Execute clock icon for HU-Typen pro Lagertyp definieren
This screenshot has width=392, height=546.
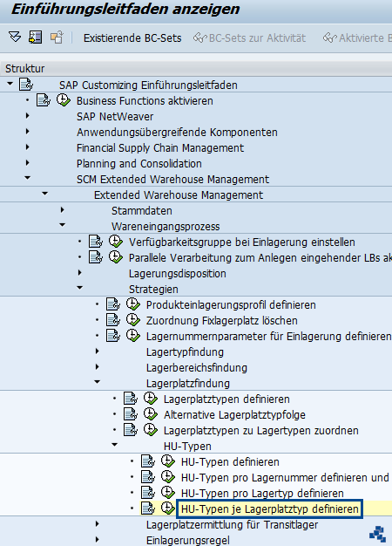coord(167,493)
